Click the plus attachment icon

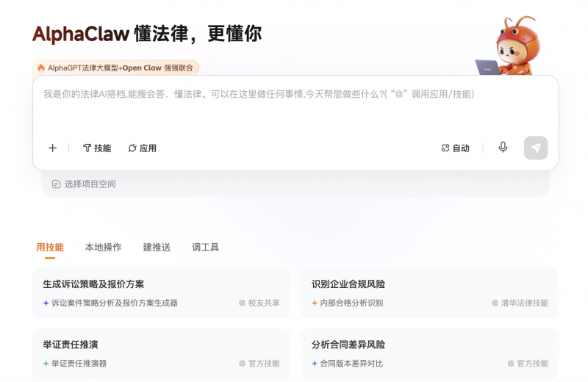52,148
